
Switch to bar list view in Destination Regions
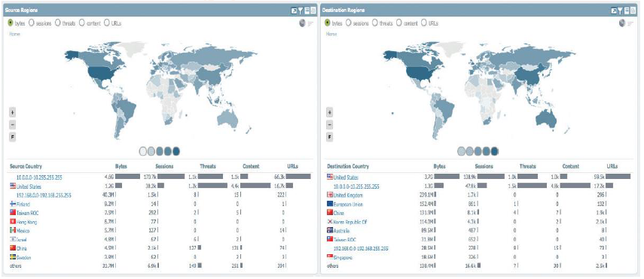[x=630, y=23]
